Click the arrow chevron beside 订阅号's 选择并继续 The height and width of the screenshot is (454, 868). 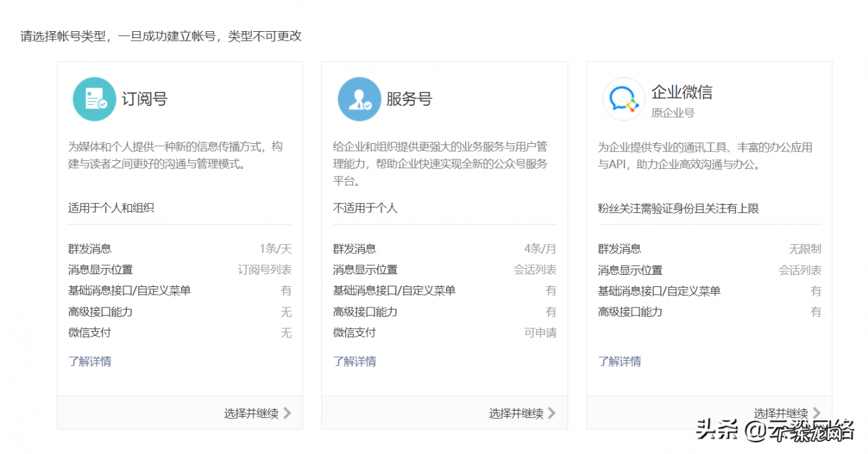[288, 413]
